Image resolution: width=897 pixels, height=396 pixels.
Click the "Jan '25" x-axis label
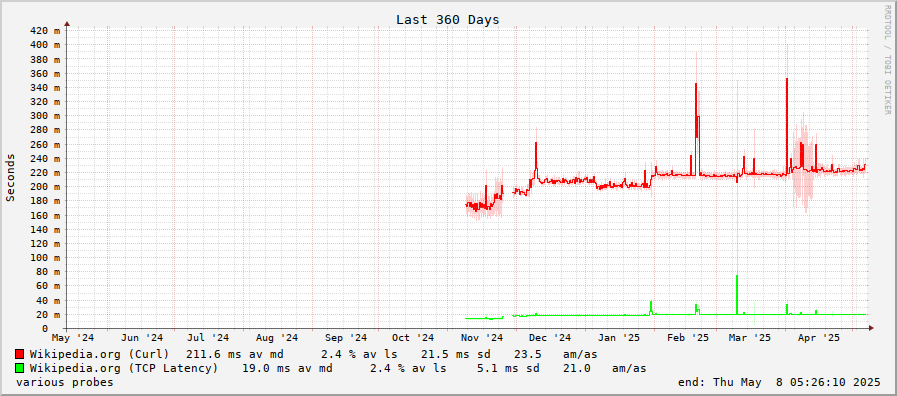tap(618, 338)
